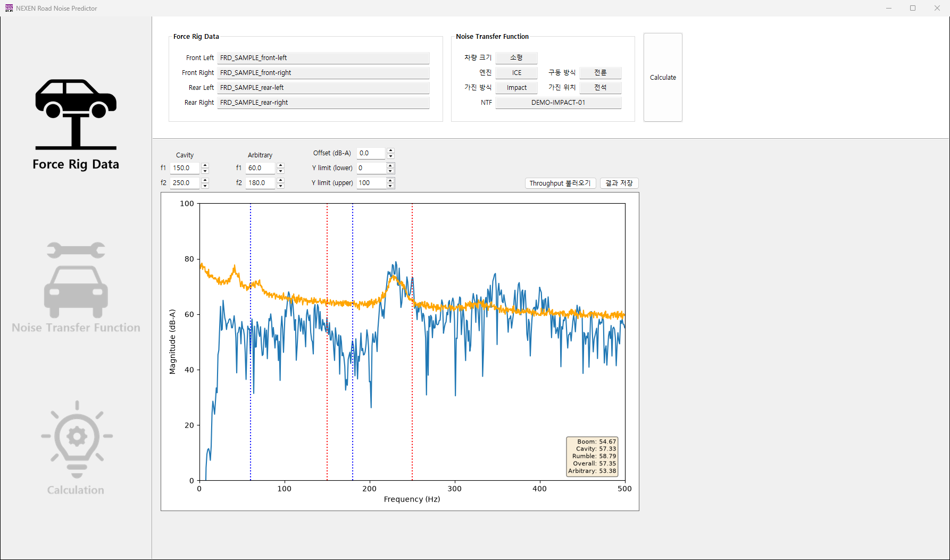
Task: Select the Front Right FRD_SAMPLE_front-right field
Action: click(323, 73)
